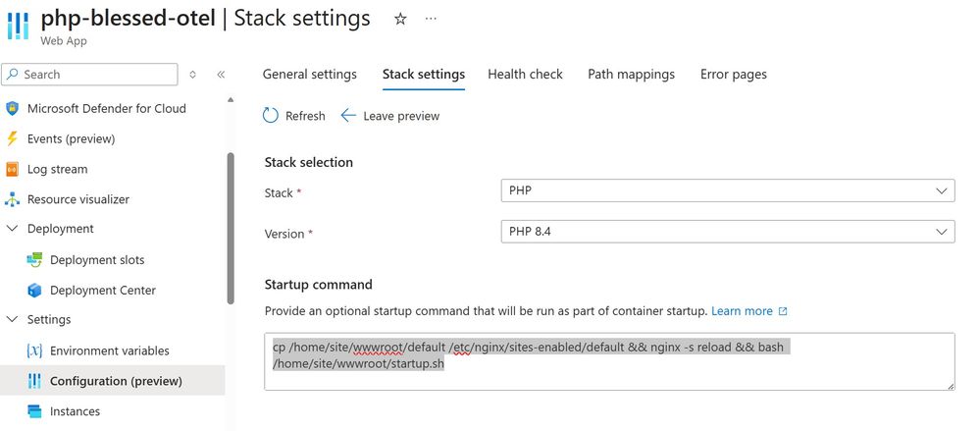Click the favorite star icon

tap(400, 19)
